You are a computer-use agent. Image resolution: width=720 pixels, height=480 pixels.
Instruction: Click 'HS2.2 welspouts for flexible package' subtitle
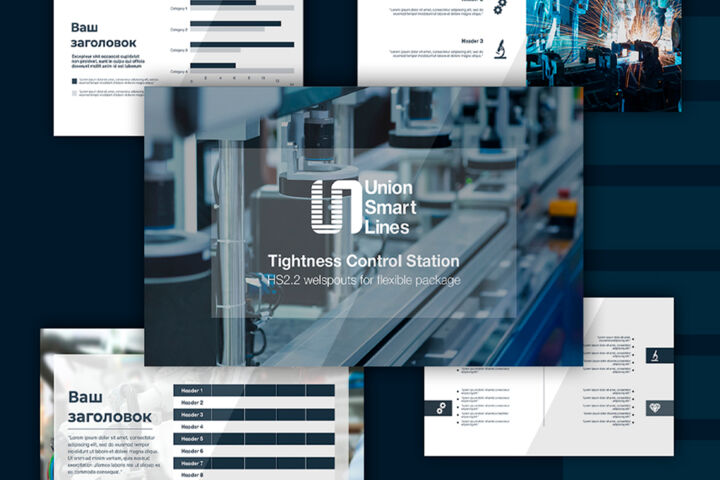tap(364, 280)
